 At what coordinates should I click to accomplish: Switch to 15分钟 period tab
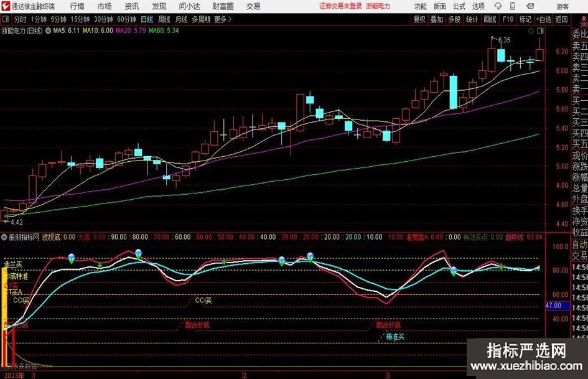point(80,19)
